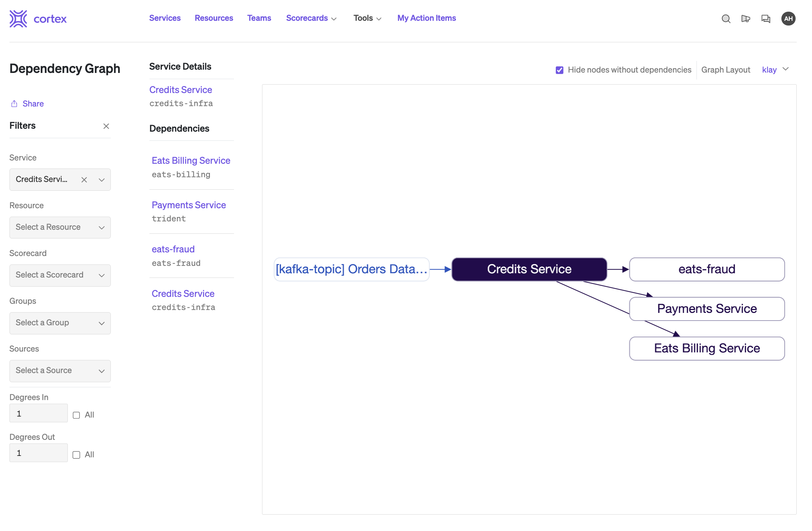Click the 'eats-billing' tag text
The height and width of the screenshot is (531, 812).
pyautogui.click(x=181, y=175)
